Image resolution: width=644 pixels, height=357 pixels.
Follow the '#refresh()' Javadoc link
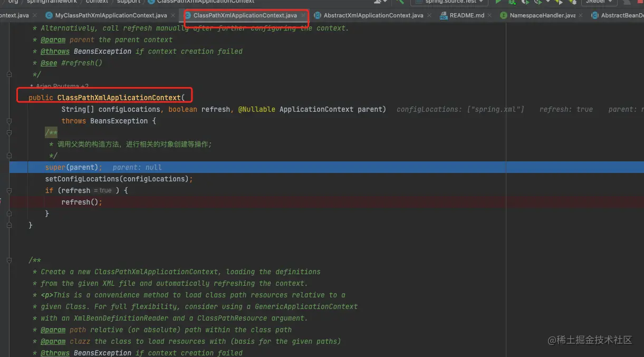[82, 63]
